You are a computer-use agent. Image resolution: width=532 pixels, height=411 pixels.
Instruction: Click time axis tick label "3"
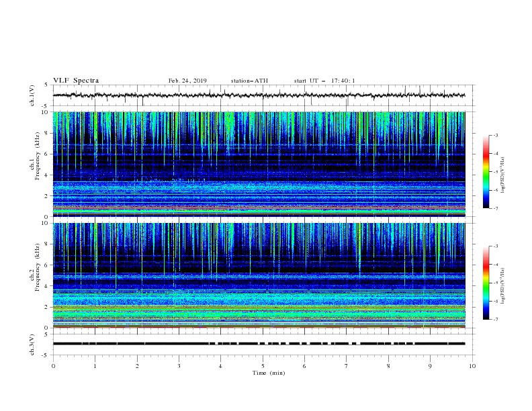pos(179,366)
